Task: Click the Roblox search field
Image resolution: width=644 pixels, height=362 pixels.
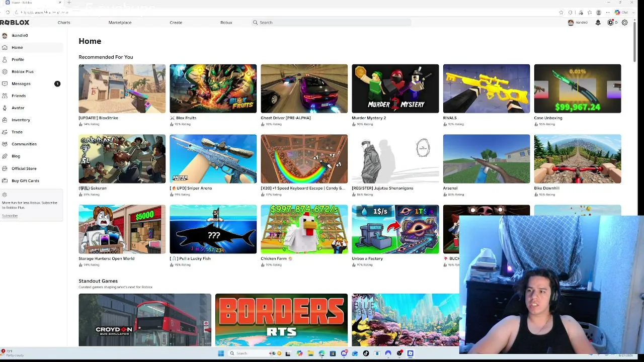Action: coord(331,23)
